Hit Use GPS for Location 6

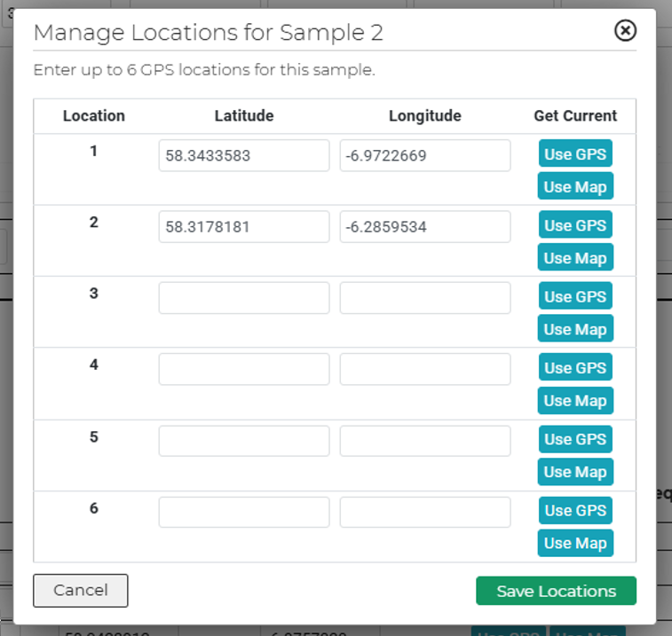pos(574,510)
